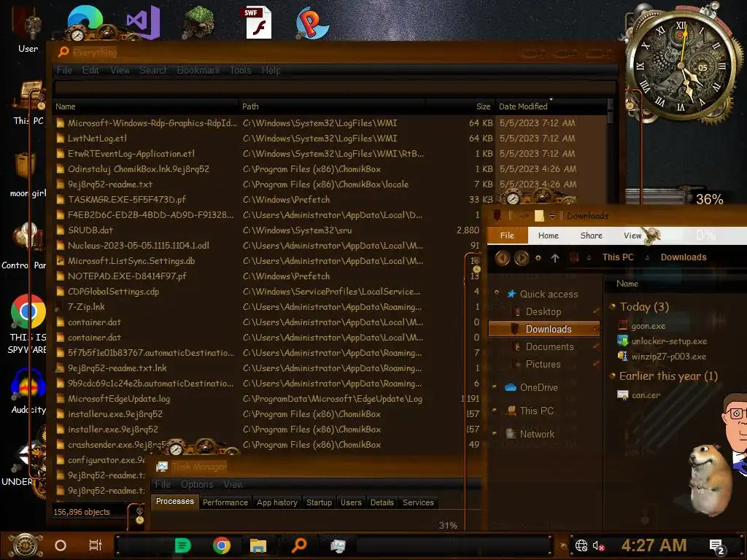The width and height of the screenshot is (747, 560).
Task: Open the User desktop icon
Action: (x=28, y=31)
